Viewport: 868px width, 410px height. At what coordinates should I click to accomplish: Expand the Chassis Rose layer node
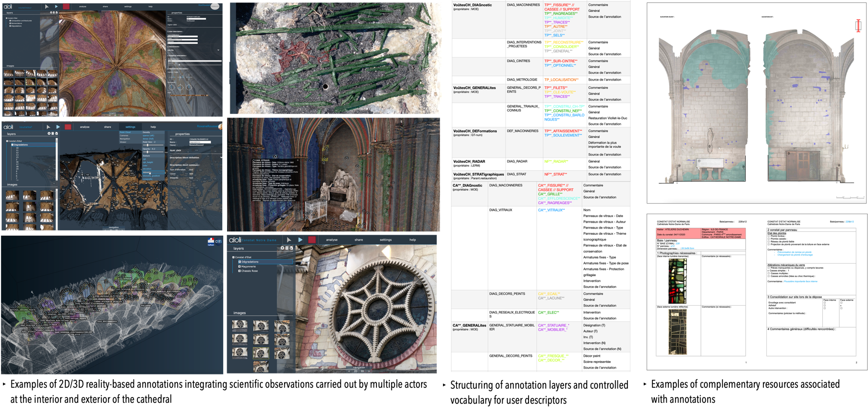(240, 271)
